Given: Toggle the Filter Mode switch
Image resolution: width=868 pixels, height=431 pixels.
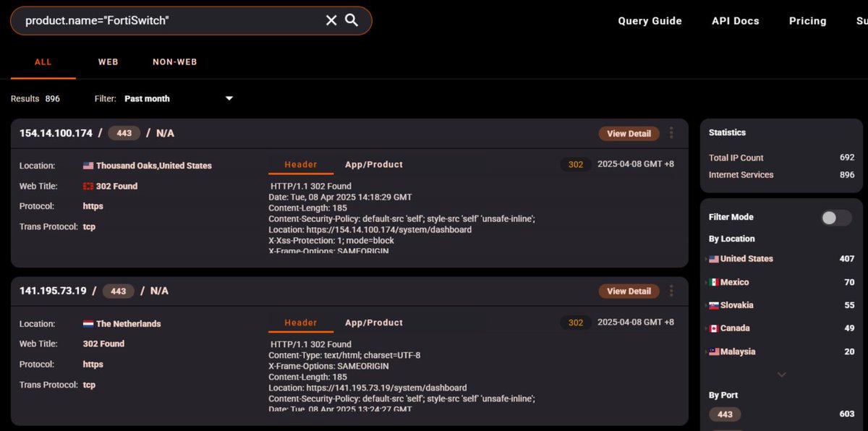Looking at the screenshot, I should (836, 218).
